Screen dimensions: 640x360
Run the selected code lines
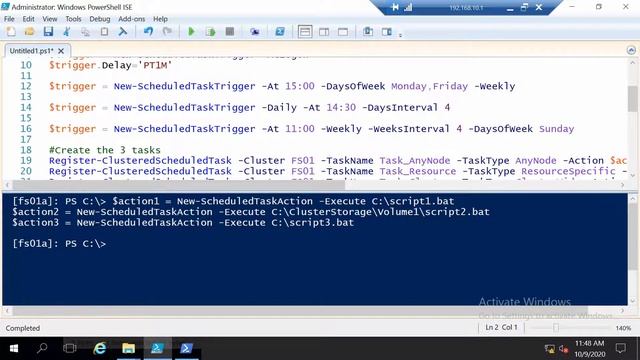[210, 31]
